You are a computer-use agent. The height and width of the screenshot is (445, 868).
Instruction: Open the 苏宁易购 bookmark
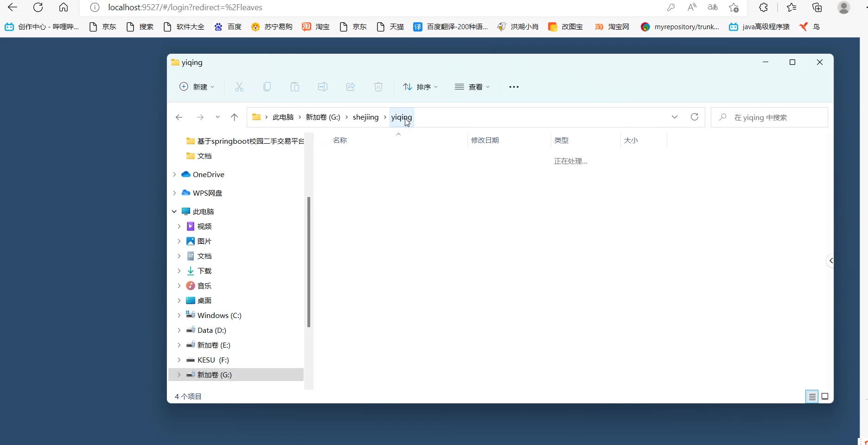(271, 27)
